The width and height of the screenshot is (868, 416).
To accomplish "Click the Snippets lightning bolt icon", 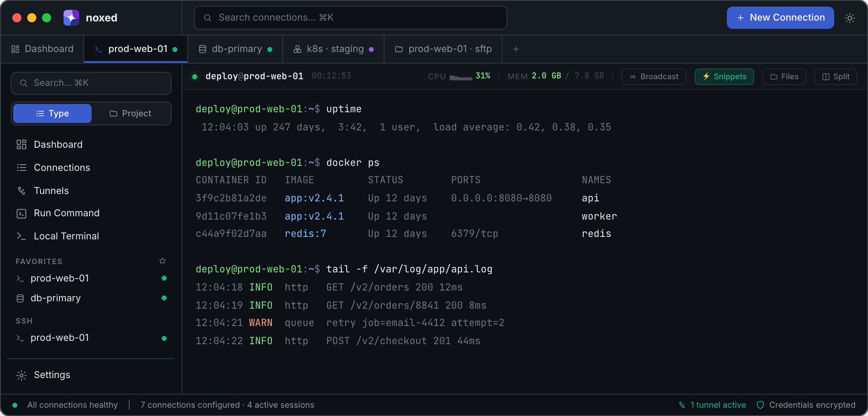I will coord(706,76).
